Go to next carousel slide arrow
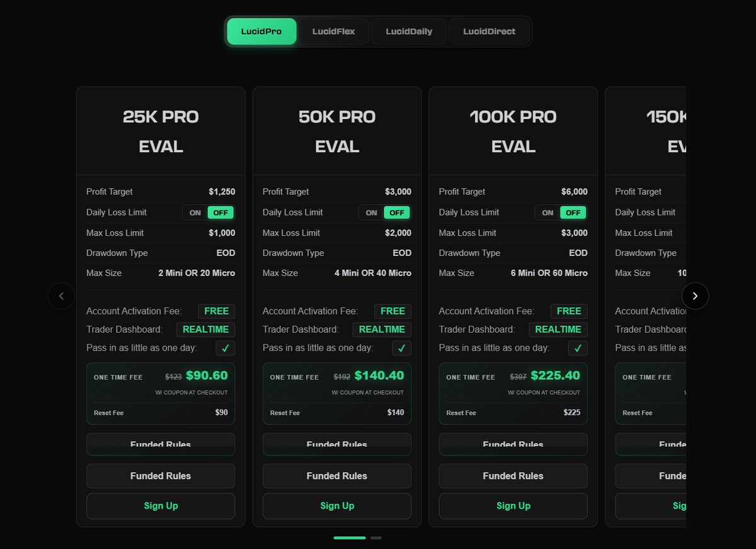This screenshot has width=756, height=549. [x=695, y=296]
